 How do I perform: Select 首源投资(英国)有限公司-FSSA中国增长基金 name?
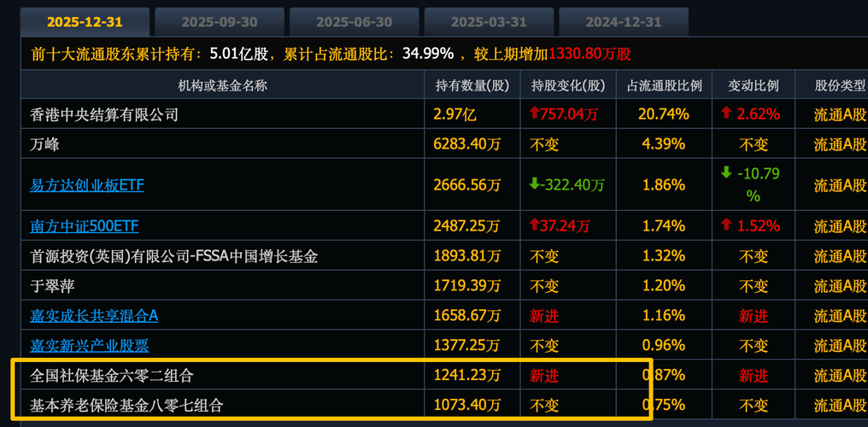pos(173,256)
